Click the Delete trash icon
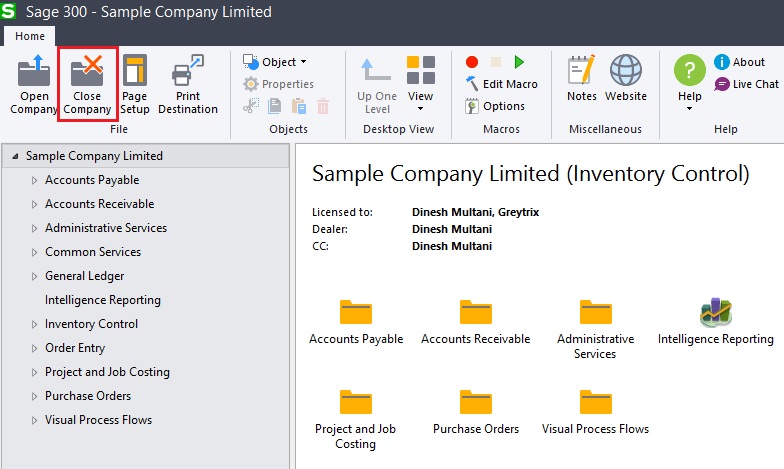 pyautogui.click(x=323, y=106)
